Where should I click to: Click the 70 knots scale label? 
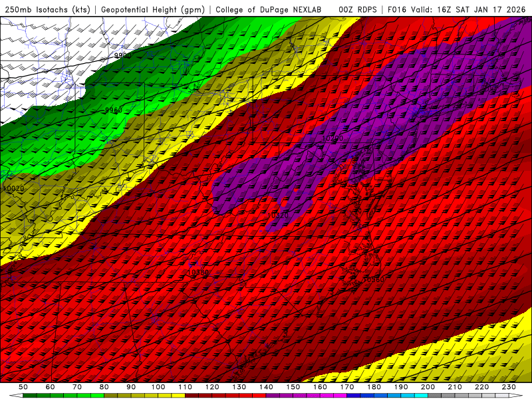[77, 387]
